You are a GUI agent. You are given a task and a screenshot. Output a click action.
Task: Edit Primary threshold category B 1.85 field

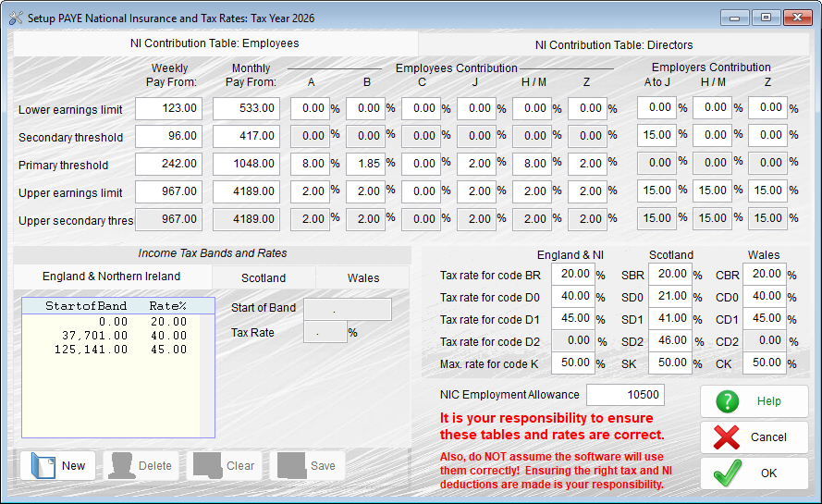365,165
